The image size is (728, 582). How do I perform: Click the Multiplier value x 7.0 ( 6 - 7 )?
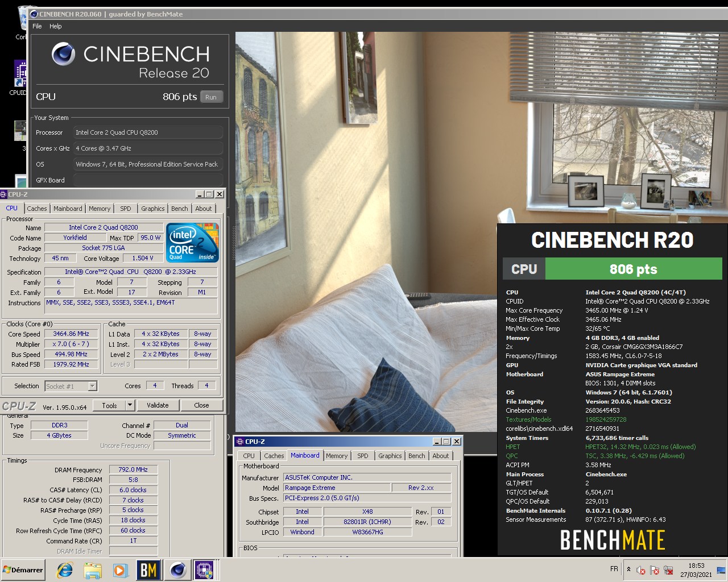click(71, 344)
